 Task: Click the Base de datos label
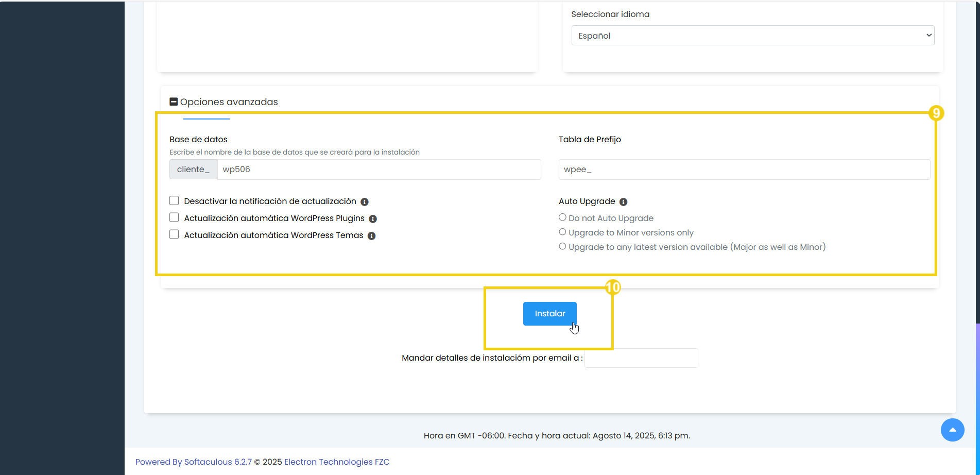pos(198,140)
